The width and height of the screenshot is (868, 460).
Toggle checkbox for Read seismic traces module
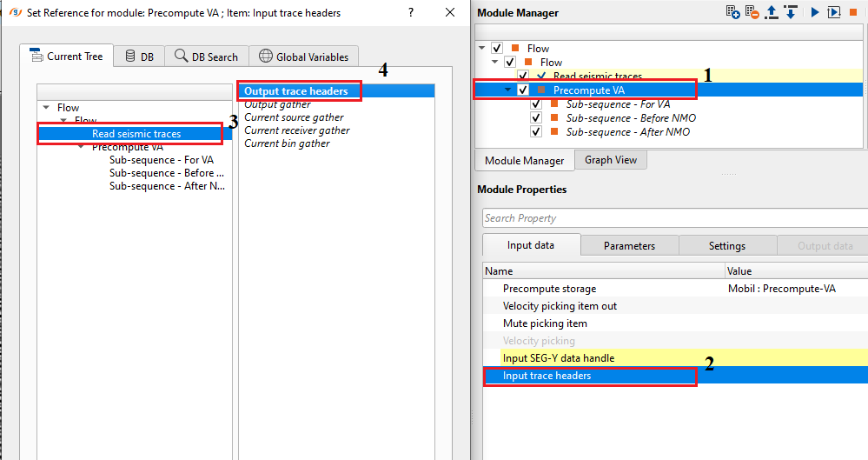pyautogui.click(x=523, y=76)
